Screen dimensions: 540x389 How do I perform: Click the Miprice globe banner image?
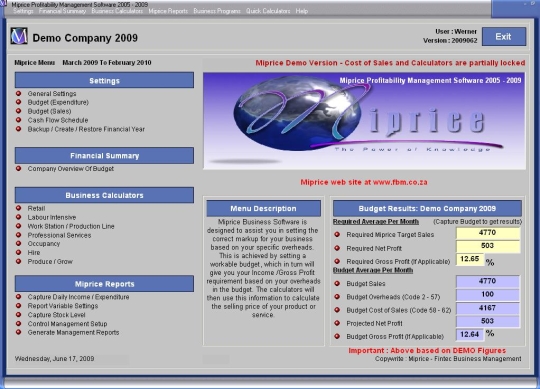tap(364, 121)
